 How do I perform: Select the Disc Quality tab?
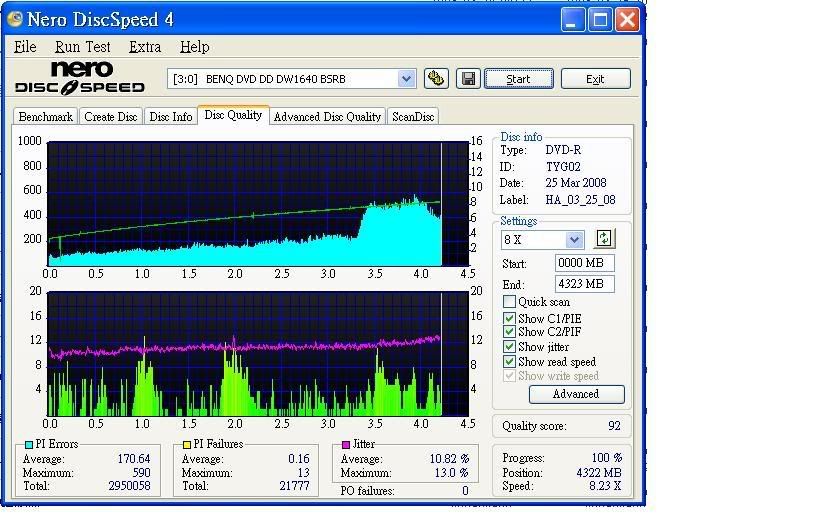pos(233,115)
